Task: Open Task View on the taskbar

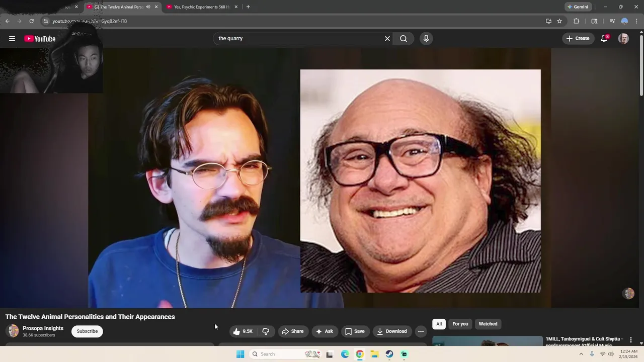Action: [x=330, y=354]
